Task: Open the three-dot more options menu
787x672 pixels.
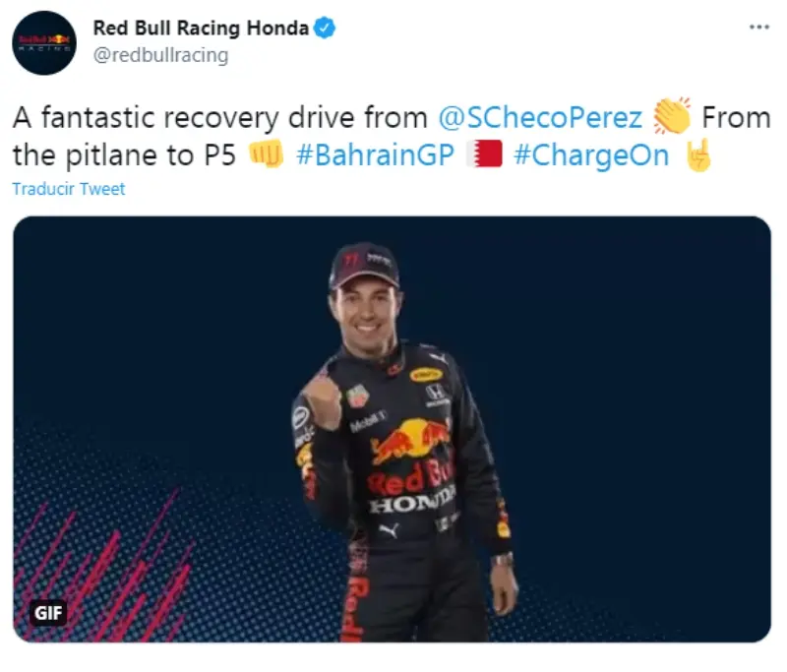Action: click(758, 28)
